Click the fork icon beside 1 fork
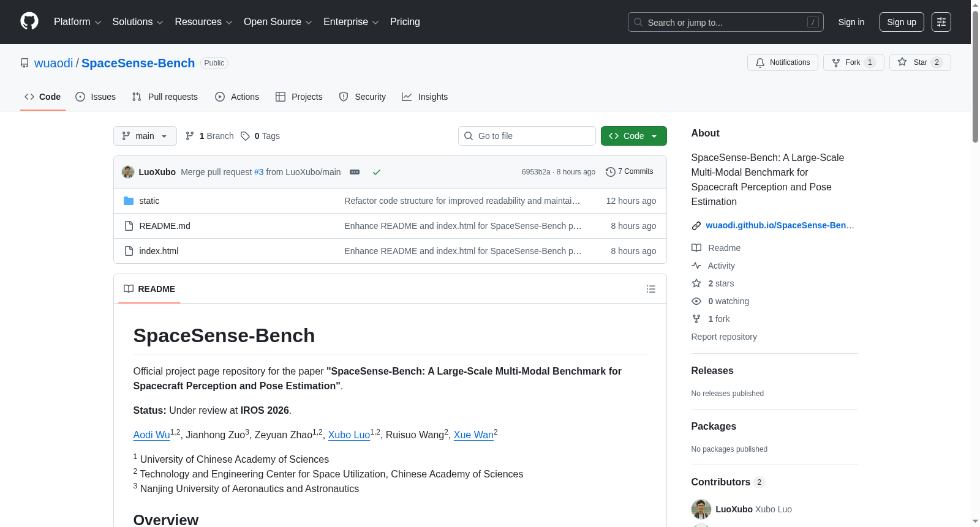This screenshot has height=527, width=980. coord(696,319)
